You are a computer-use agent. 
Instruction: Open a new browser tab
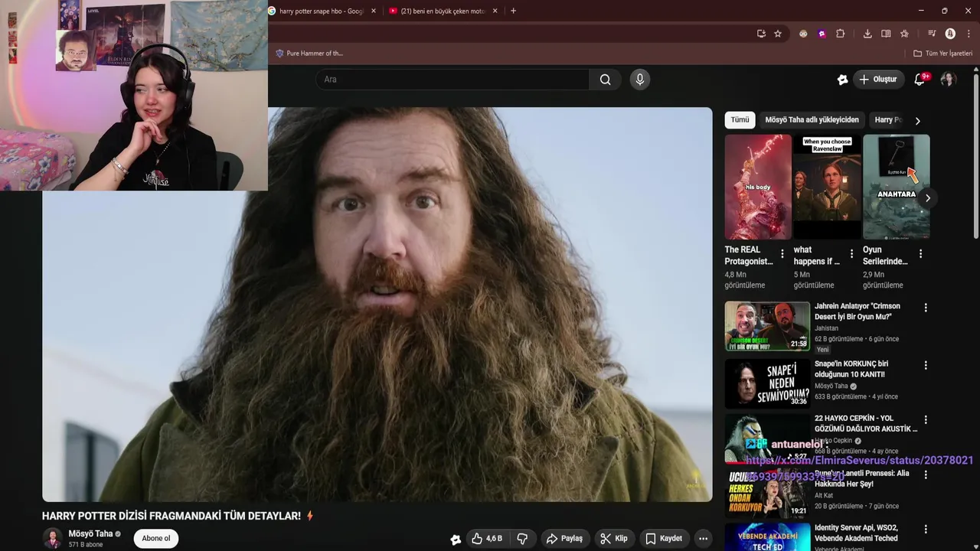click(513, 11)
